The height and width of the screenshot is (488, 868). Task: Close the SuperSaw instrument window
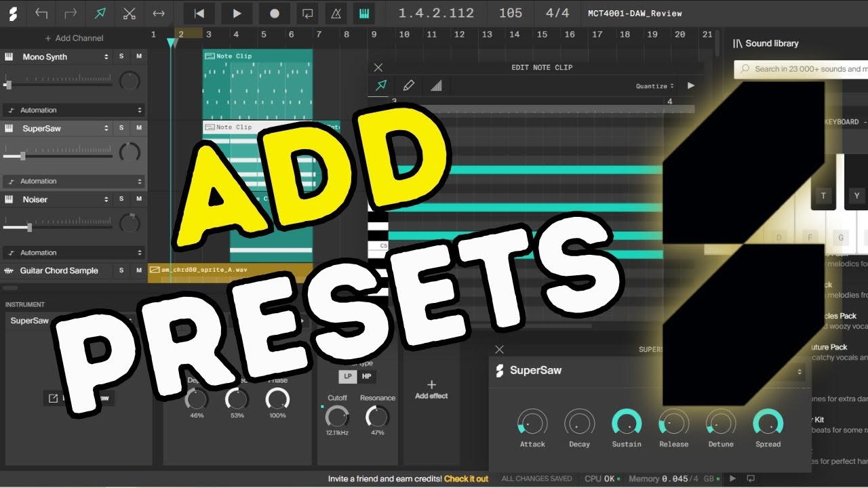[x=500, y=349]
